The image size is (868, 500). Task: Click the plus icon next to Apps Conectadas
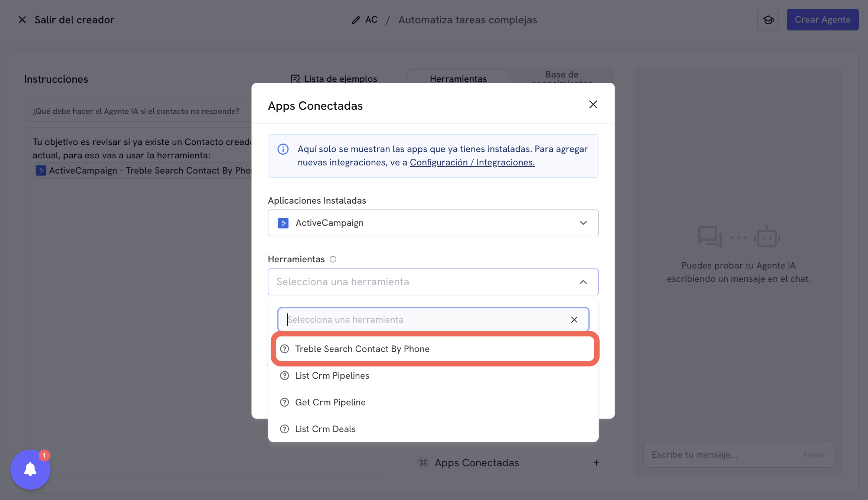tap(596, 463)
